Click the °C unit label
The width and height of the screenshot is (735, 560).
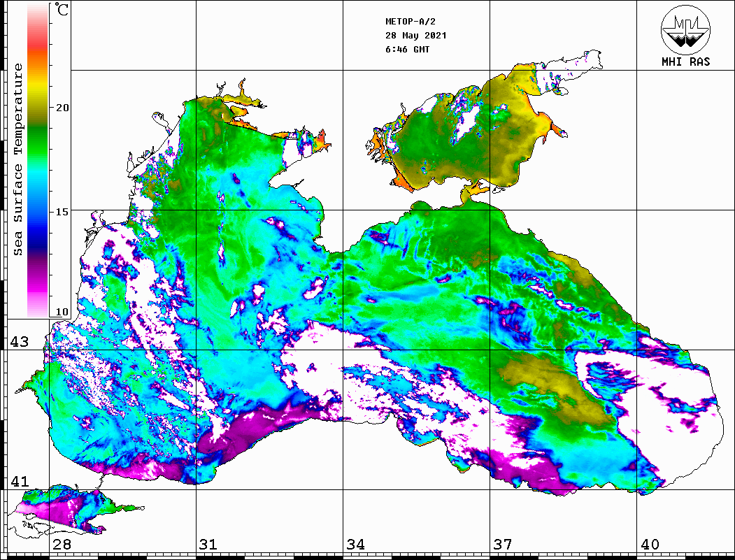[62, 10]
